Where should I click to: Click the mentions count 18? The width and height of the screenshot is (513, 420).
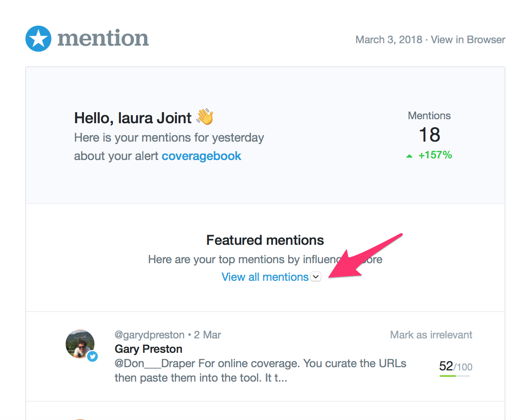click(x=429, y=135)
